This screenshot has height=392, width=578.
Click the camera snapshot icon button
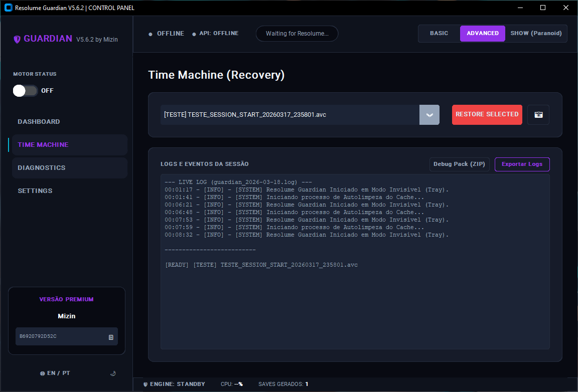[538, 115]
